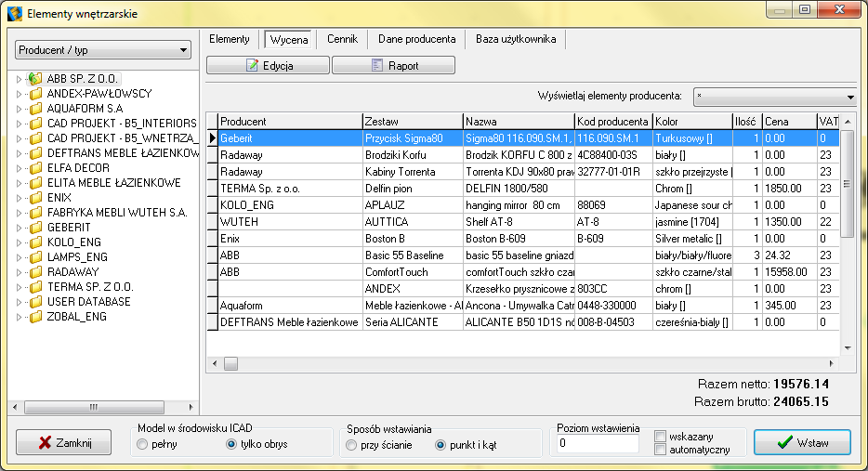Click table's scroll right arrow
Viewport: 868px width, 471px height.
pyautogui.click(x=832, y=363)
